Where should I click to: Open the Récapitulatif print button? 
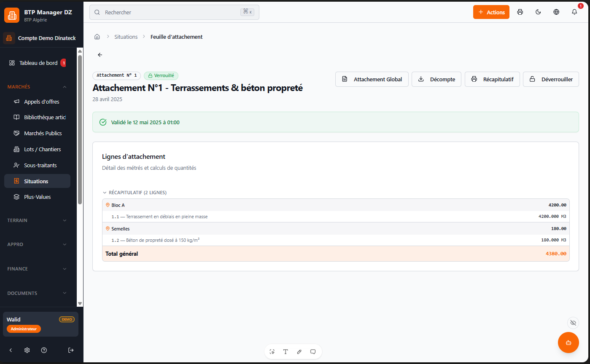coord(492,79)
